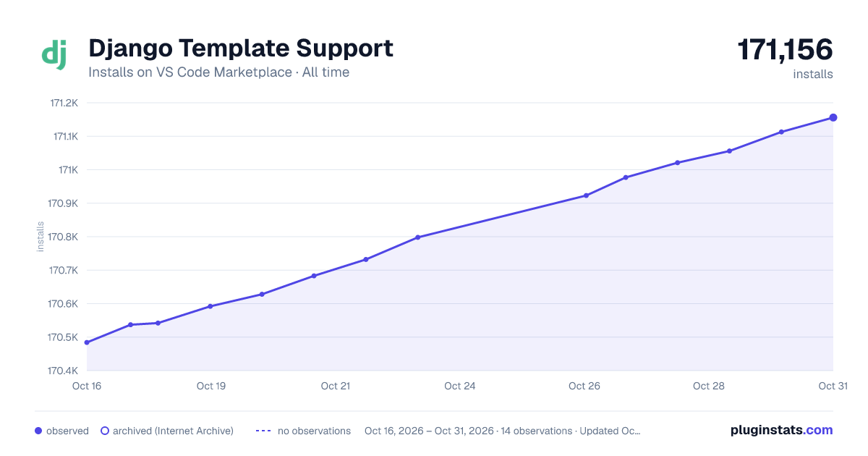Click the 170.7K y-axis label
868x456 pixels.
[x=63, y=270]
